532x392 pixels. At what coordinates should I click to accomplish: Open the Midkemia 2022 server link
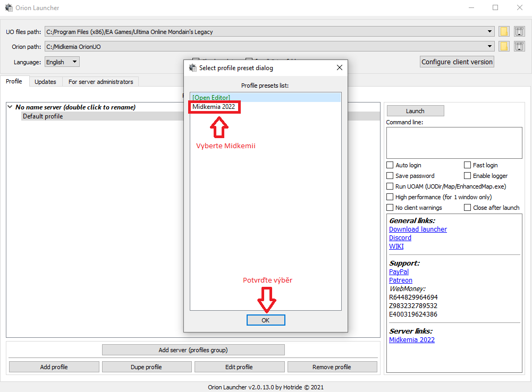[x=411, y=340]
